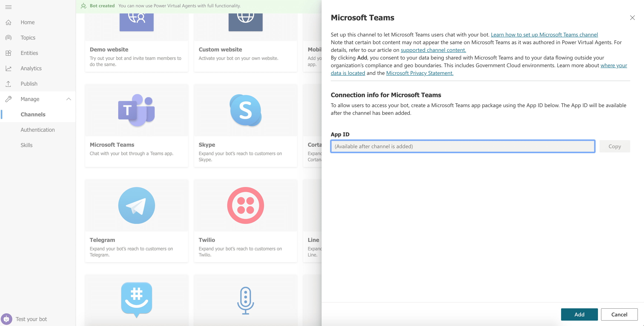Click the Copy App ID button

pyautogui.click(x=614, y=146)
